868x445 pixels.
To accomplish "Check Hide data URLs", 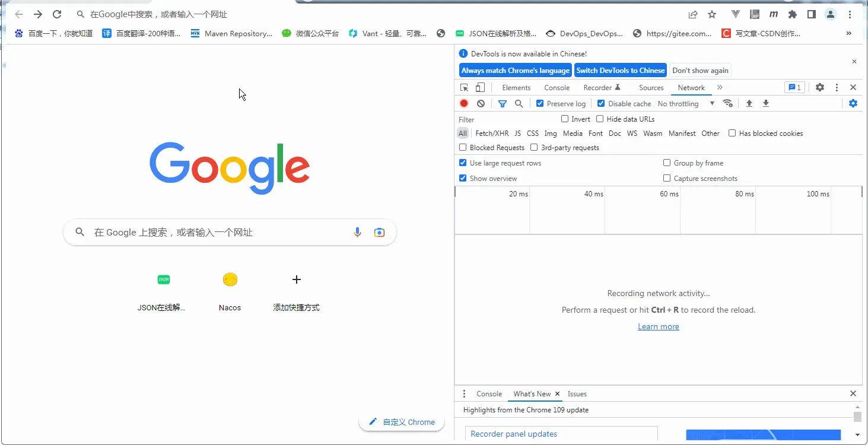I will coord(600,119).
